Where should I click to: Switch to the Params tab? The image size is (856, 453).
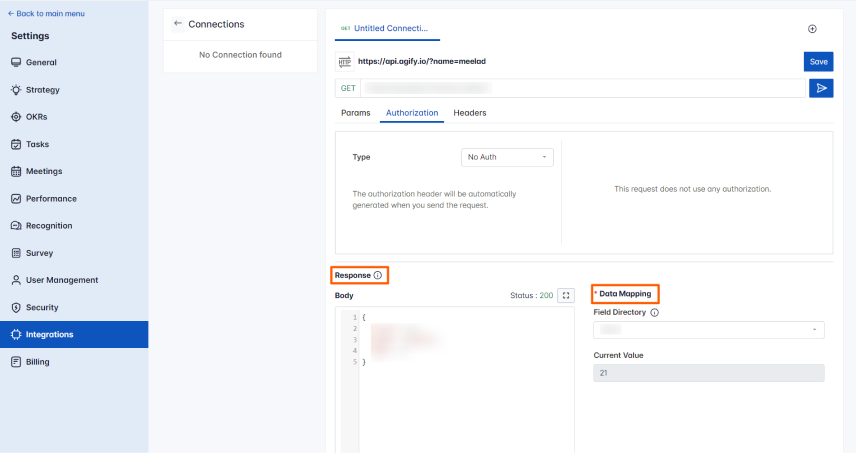(x=355, y=113)
